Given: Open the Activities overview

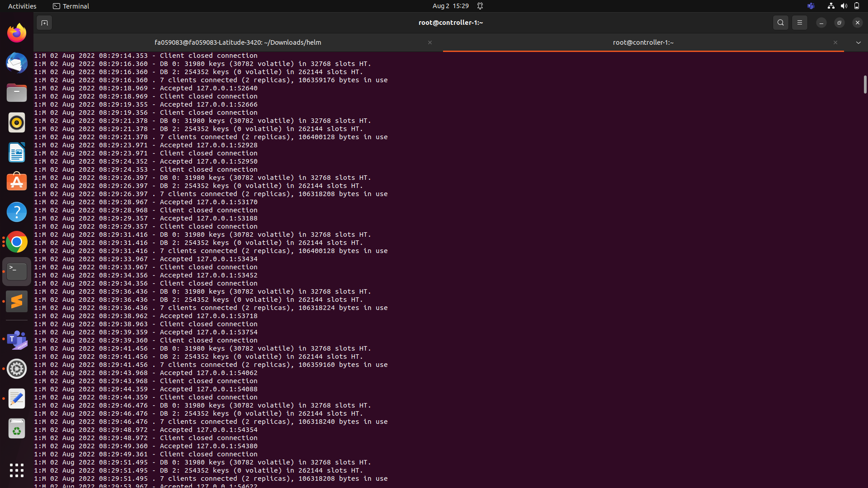Looking at the screenshot, I should [22, 6].
